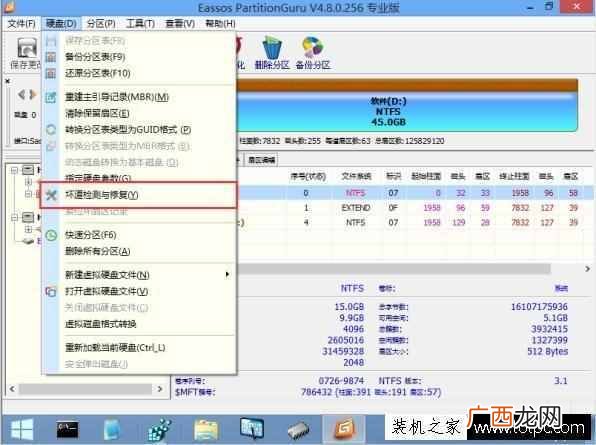This screenshot has width=596, height=445.
Task: Open the 文件(F) menu
Action: (x=21, y=24)
